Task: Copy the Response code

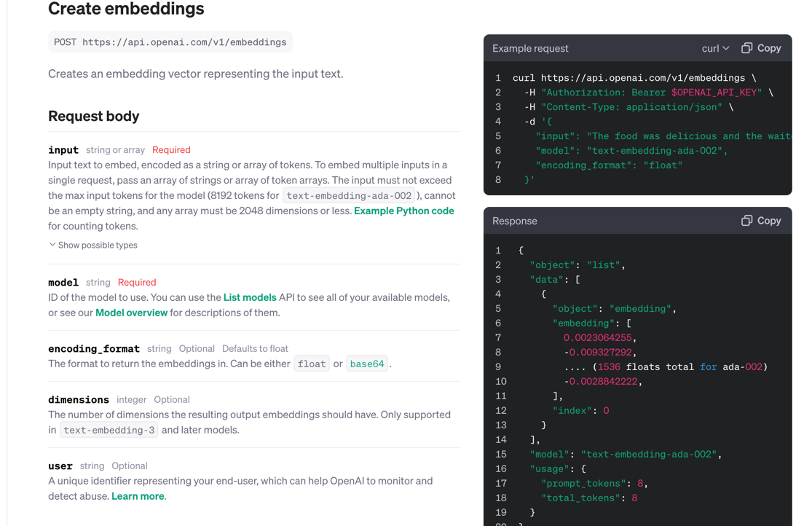Action: (761, 221)
